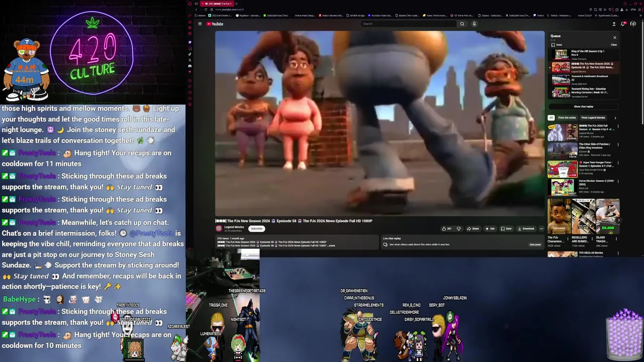Click Show chat replay button
The image size is (644, 362).
point(584,107)
